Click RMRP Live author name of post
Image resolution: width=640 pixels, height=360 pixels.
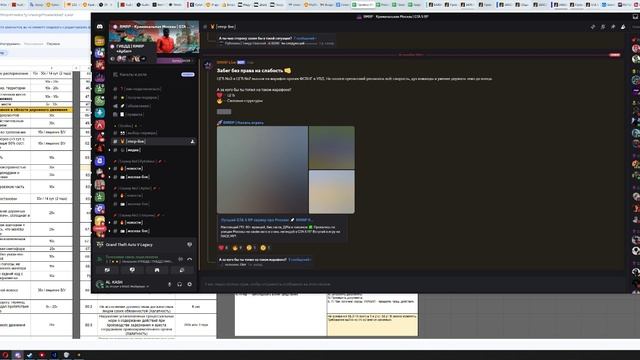point(227,62)
